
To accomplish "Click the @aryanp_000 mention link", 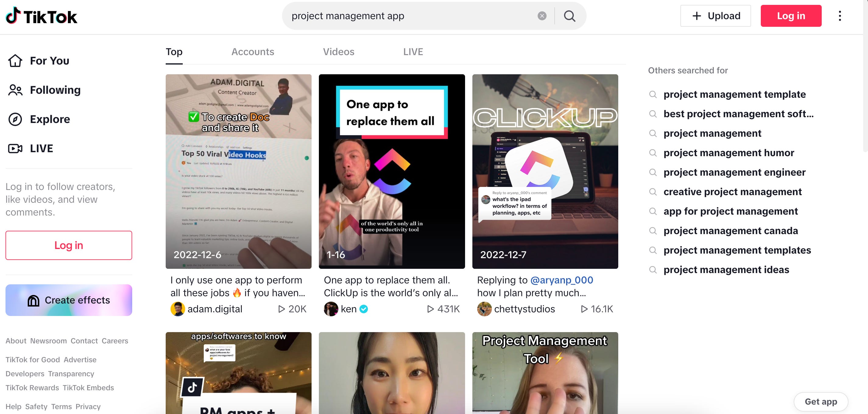I will (x=562, y=280).
